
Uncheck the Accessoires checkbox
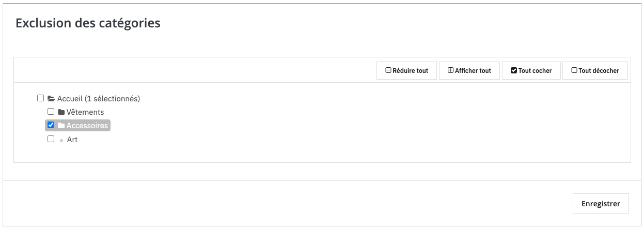point(51,125)
